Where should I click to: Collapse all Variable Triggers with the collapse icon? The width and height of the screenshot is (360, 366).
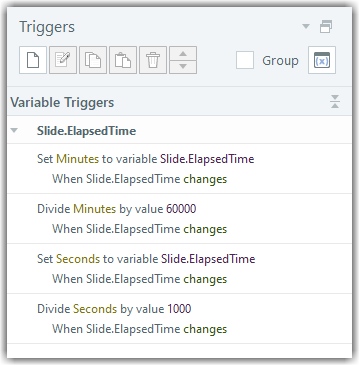tap(335, 101)
